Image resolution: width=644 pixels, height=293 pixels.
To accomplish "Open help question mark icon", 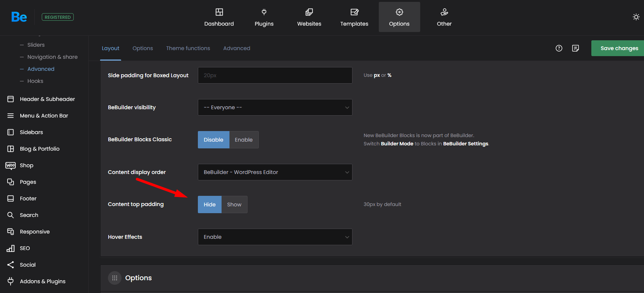I will pos(559,48).
